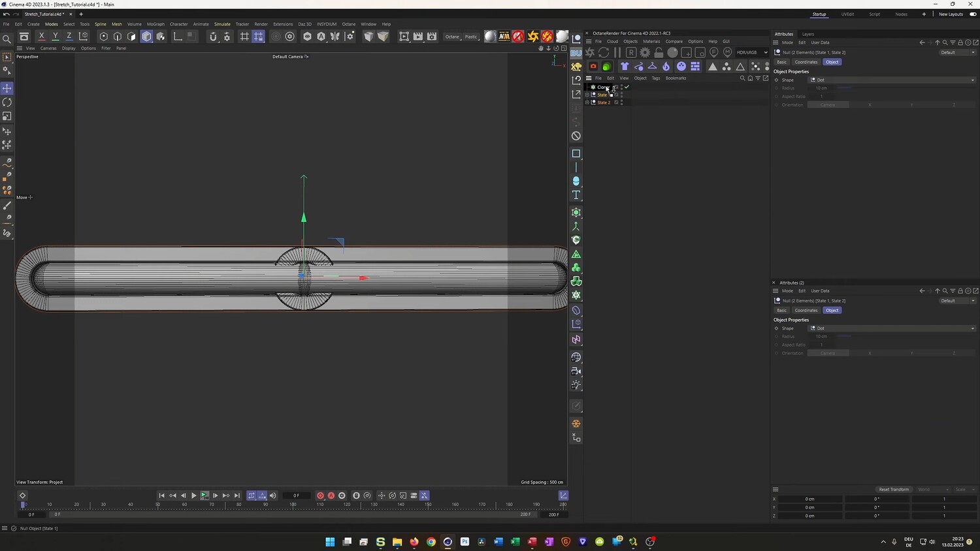
Task: Open the MoGraph menu
Action: click(155, 24)
